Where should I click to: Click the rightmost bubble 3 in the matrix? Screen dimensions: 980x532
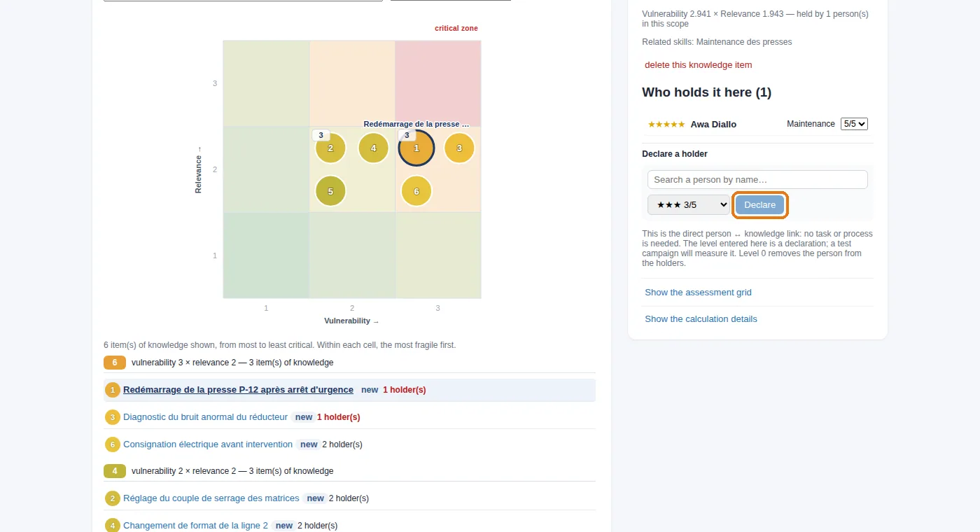(x=459, y=148)
